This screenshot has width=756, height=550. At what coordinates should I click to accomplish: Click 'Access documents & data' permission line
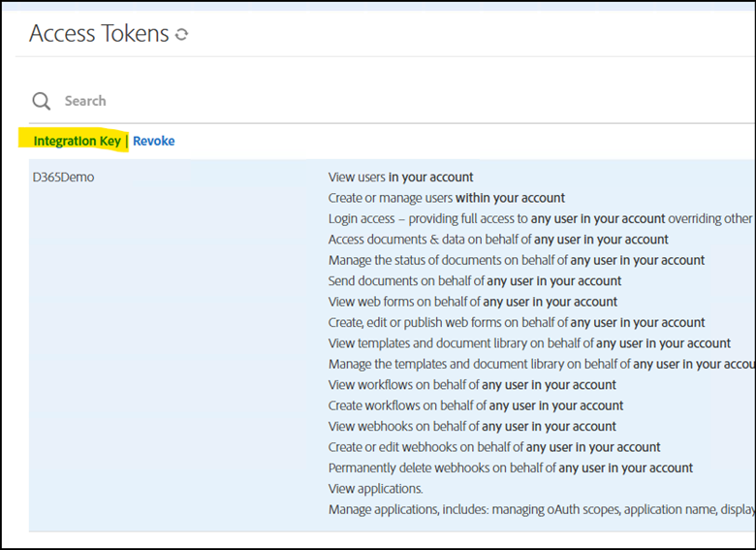[498, 240]
